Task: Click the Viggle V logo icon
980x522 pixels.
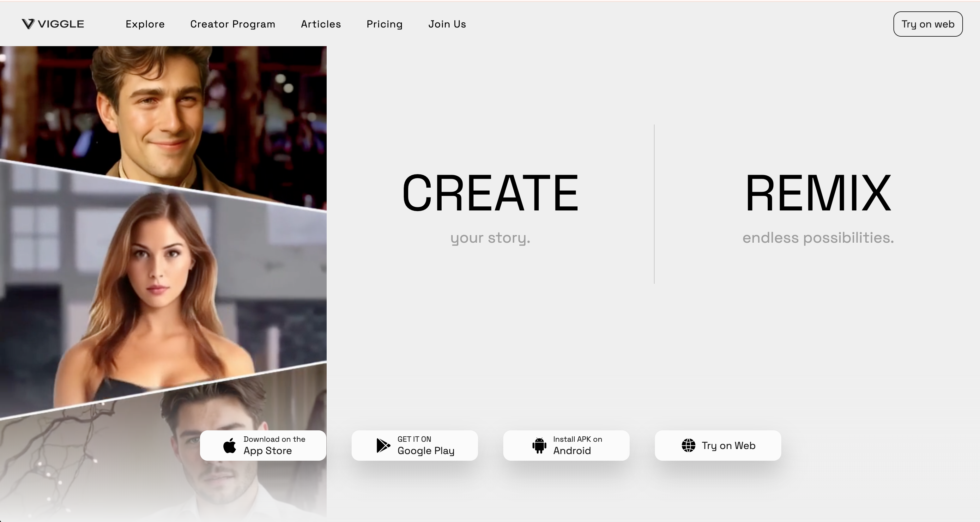Action: click(28, 24)
